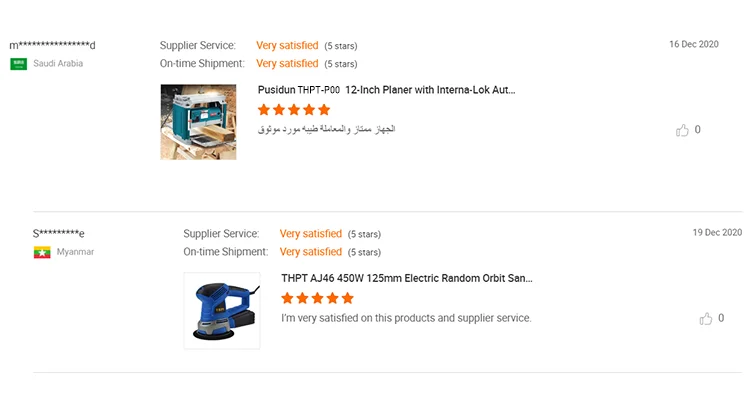Click thumbs-up icon on Myanmar review
The width and height of the screenshot is (750, 400).
point(707,319)
